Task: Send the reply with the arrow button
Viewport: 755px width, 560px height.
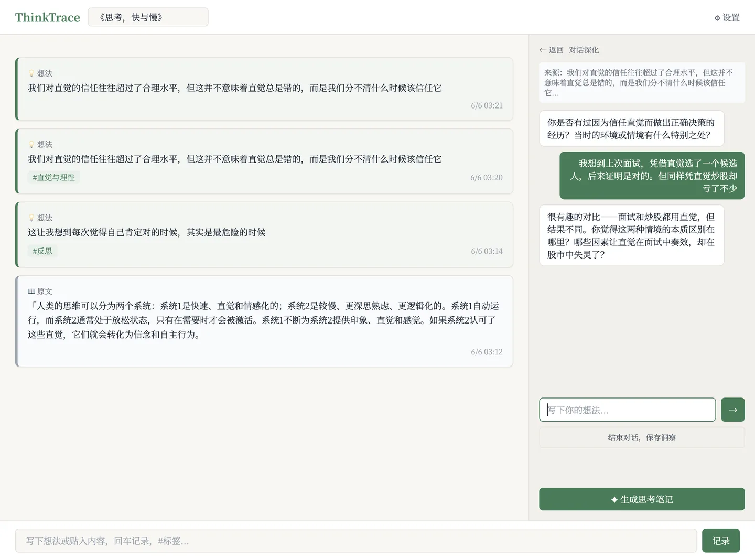Action: (732, 410)
